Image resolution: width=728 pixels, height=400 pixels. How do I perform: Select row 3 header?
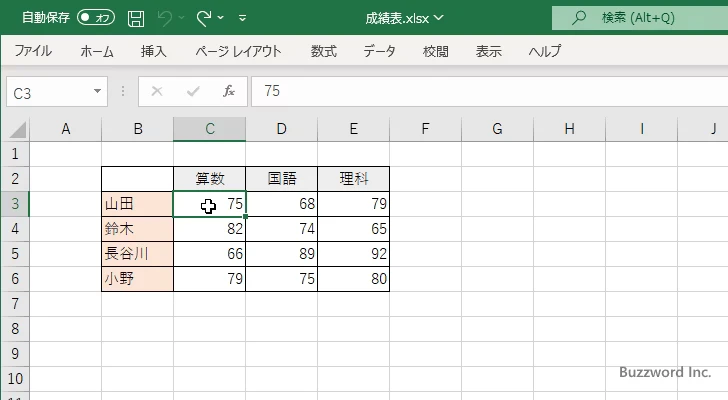(15, 204)
